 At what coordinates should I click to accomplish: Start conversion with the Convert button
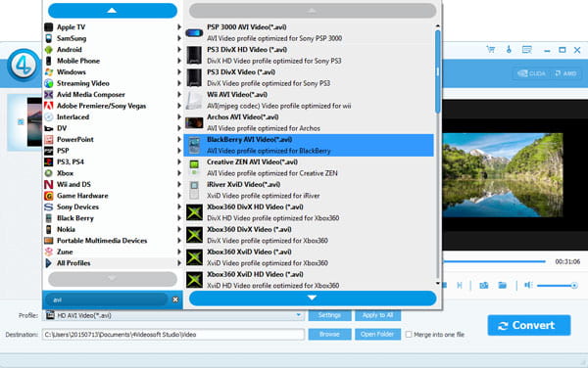(x=529, y=325)
